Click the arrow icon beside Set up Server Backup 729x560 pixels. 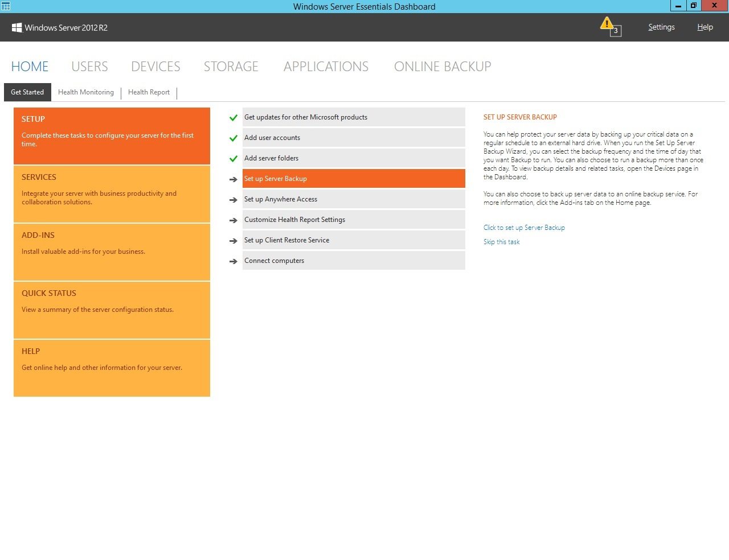(x=233, y=179)
